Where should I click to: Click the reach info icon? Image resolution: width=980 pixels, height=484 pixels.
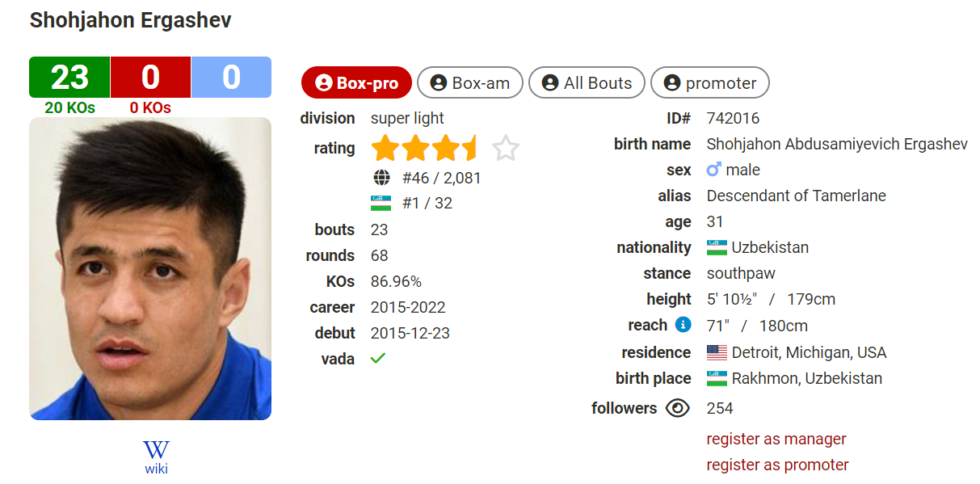click(683, 325)
